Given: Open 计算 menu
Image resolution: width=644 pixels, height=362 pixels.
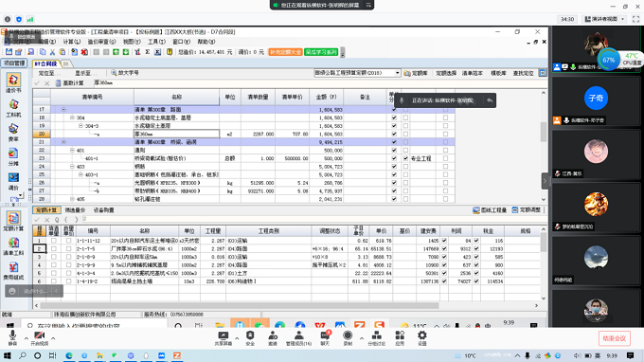Looking at the screenshot, I should tap(71, 42).
